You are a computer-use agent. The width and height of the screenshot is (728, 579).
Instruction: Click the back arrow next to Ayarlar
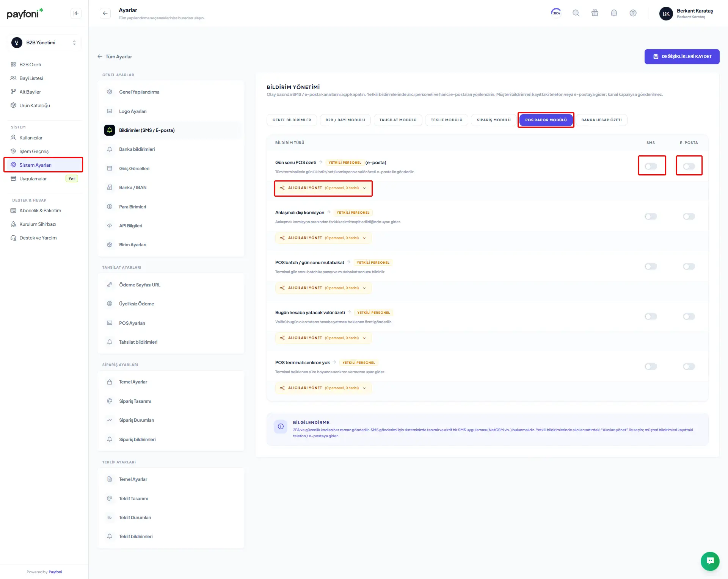[x=105, y=13]
